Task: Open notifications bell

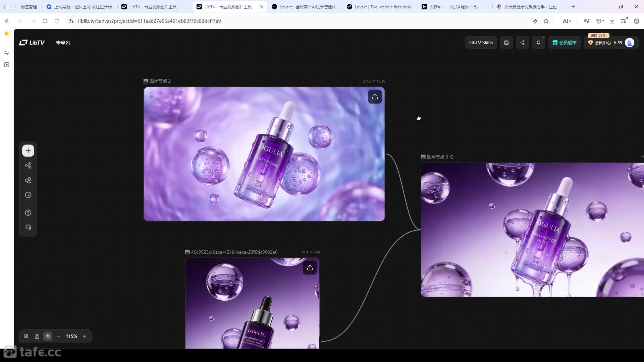Action: coord(539,43)
